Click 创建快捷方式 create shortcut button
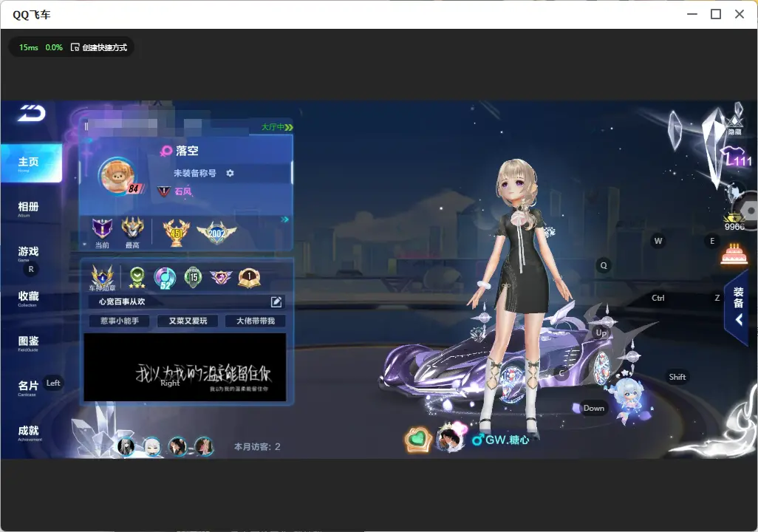 point(99,47)
